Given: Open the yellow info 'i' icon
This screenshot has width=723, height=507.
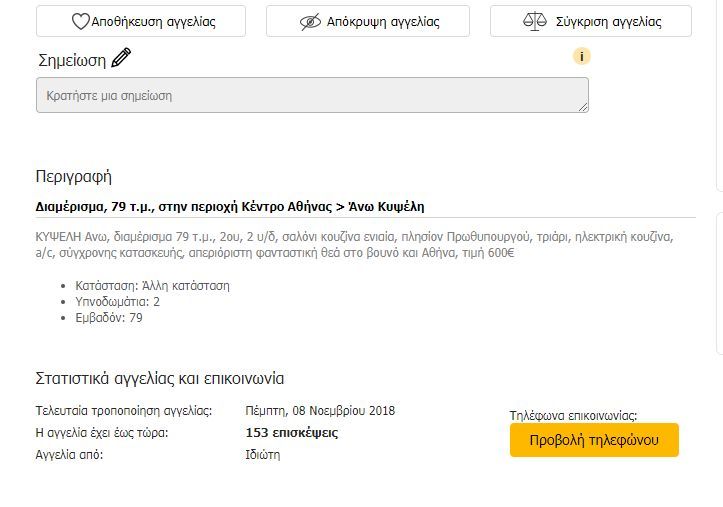Looking at the screenshot, I should 581,56.
